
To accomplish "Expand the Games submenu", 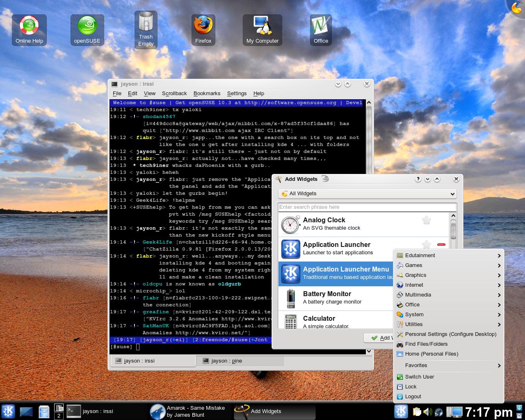I will tap(449, 265).
